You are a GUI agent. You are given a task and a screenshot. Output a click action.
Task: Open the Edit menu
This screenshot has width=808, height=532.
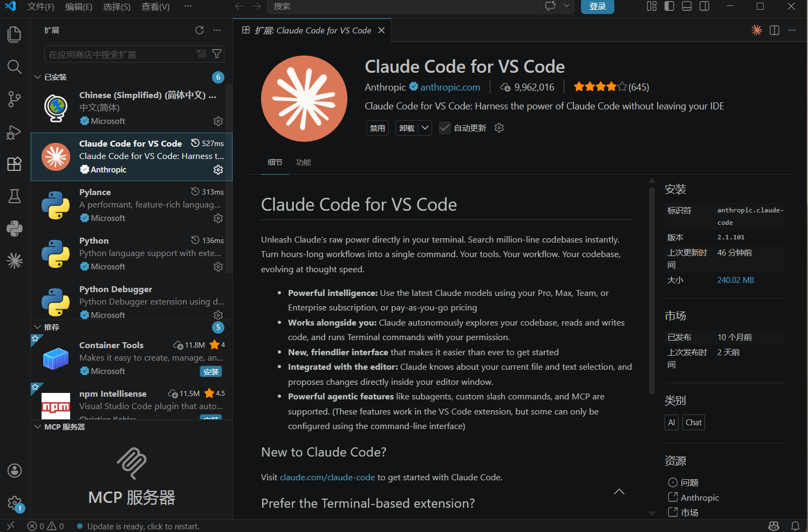point(78,6)
